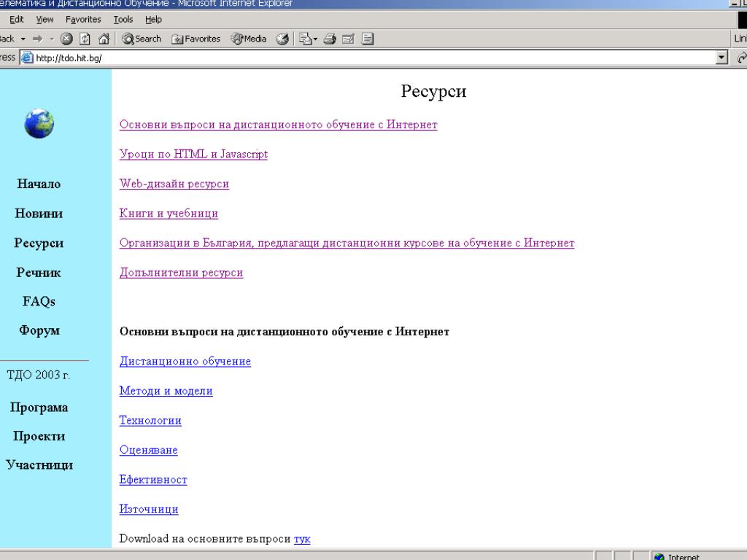The width and height of the screenshot is (747, 560).
Task: Open Ресурси in the sidebar
Action: point(39,243)
